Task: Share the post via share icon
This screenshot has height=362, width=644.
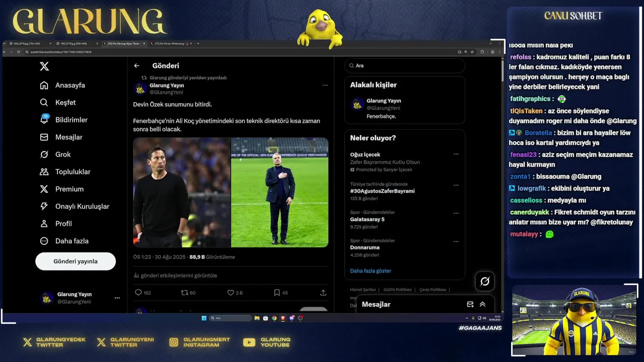Action: [323, 293]
